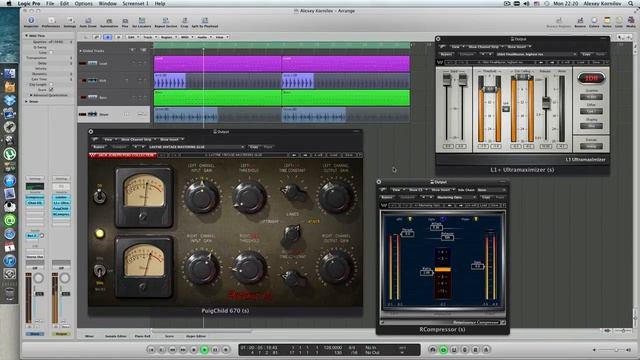Open the Inspector from the toolbar
The image size is (640, 360).
31,22
